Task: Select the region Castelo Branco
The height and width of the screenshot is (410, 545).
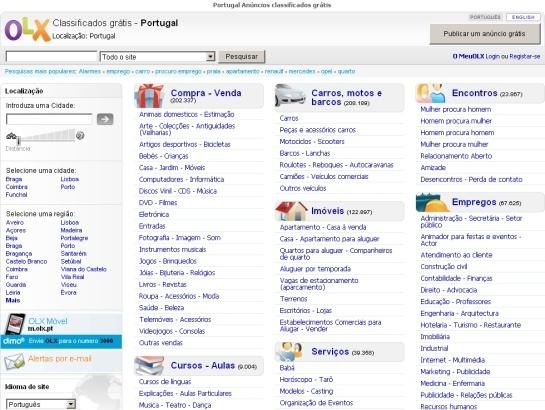Action: [26, 261]
